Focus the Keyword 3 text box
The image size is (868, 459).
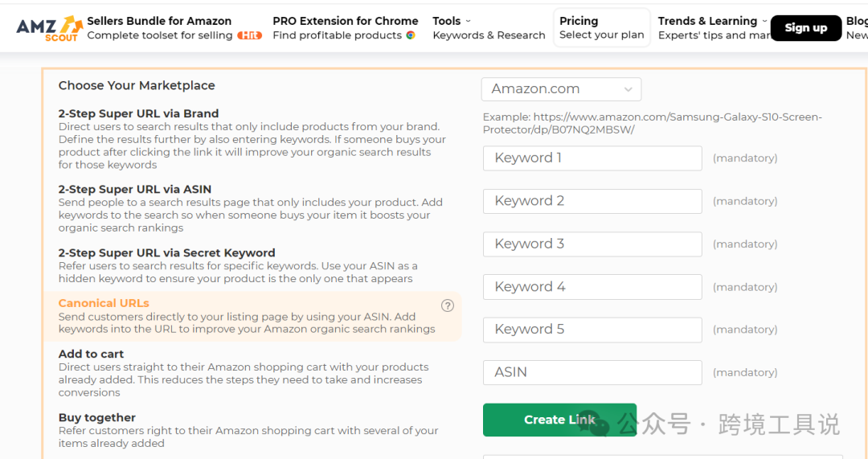[x=592, y=244]
